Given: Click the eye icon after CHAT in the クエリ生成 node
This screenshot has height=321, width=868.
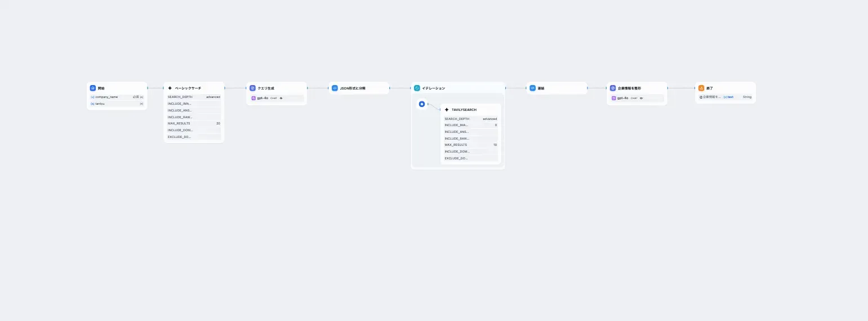Looking at the screenshot, I should pyautogui.click(x=281, y=98).
